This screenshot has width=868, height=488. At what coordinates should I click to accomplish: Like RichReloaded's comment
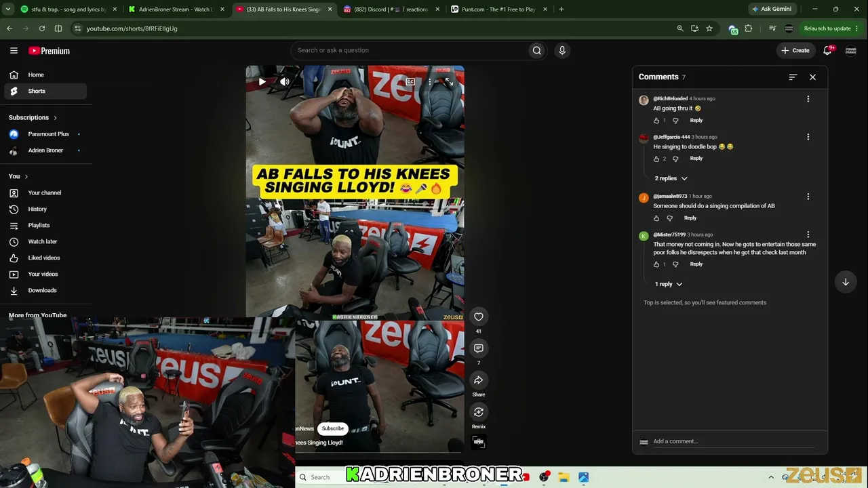click(x=656, y=121)
